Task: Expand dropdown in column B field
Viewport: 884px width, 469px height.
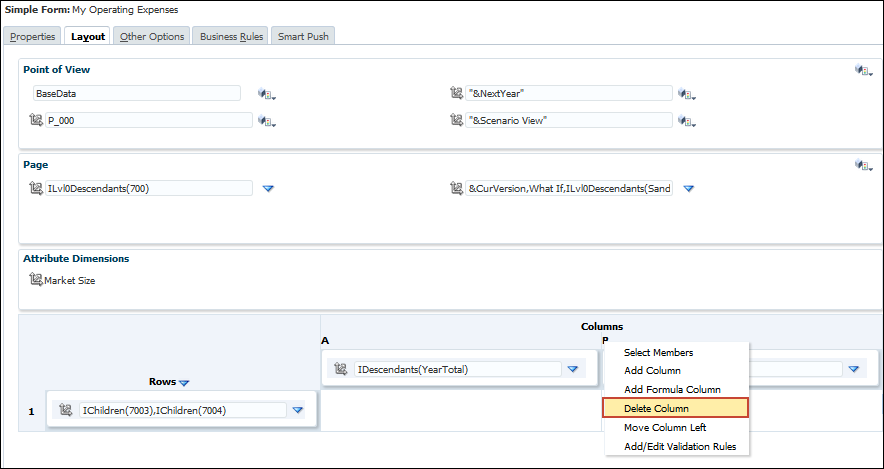Action: pyautogui.click(x=854, y=370)
